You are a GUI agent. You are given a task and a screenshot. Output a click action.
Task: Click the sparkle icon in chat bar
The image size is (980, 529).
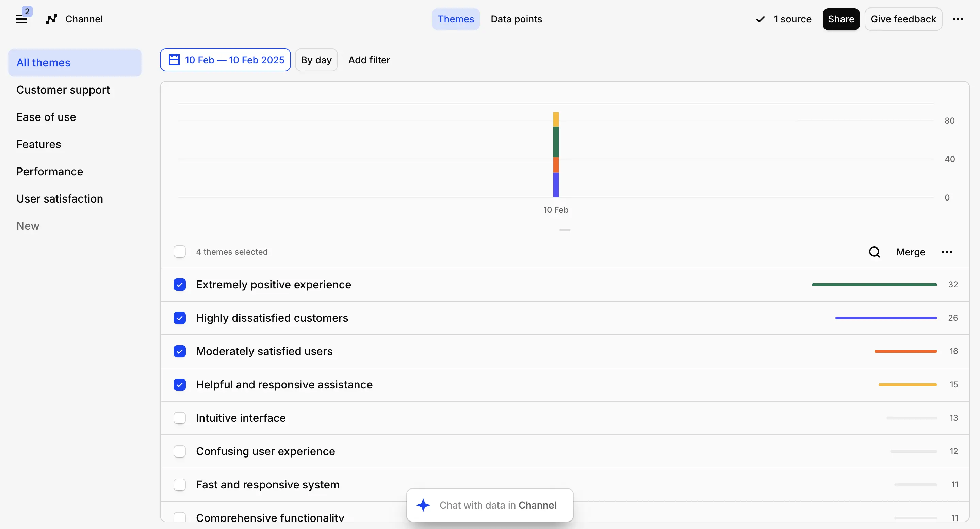[x=423, y=505]
